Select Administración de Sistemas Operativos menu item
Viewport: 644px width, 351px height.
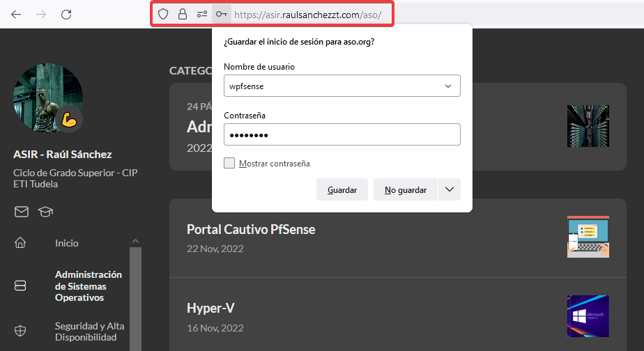[x=89, y=286]
